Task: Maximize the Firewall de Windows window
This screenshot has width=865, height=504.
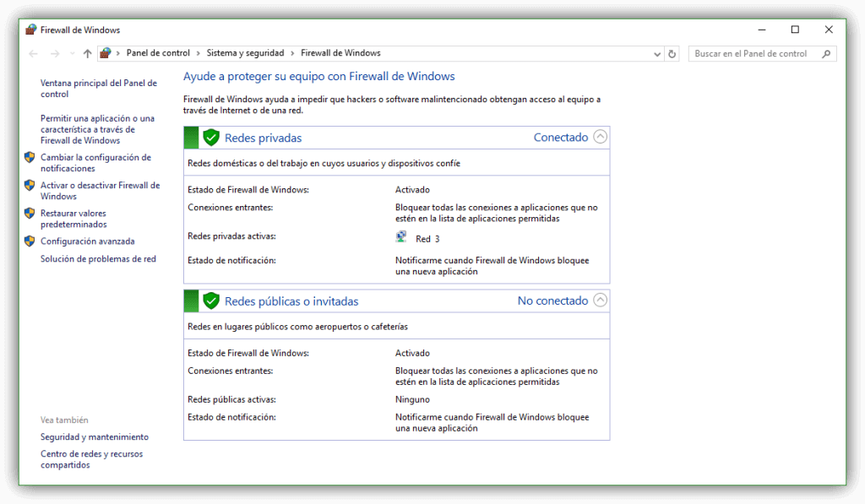Action: coord(795,30)
